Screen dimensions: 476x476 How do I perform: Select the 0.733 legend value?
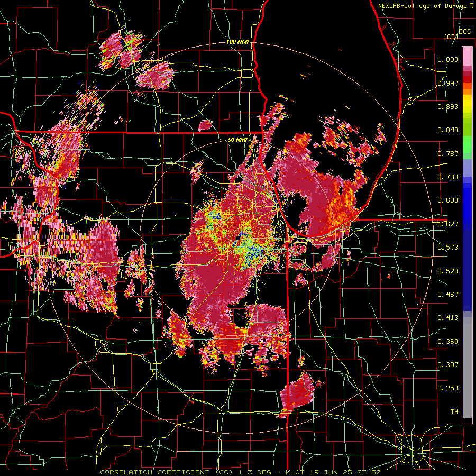coord(448,177)
